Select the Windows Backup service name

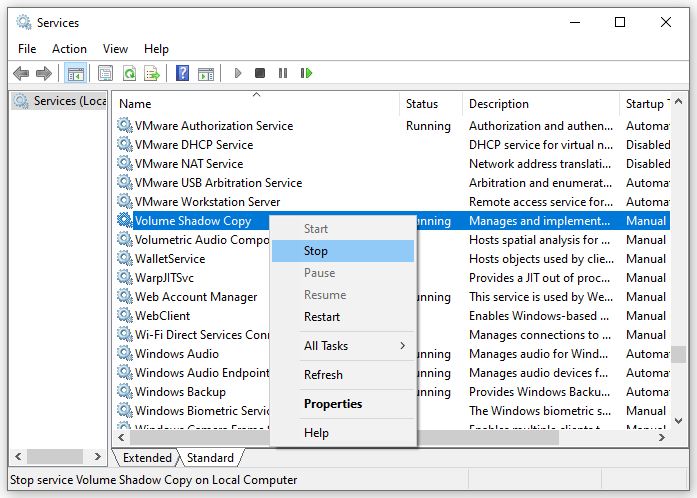[180, 392]
